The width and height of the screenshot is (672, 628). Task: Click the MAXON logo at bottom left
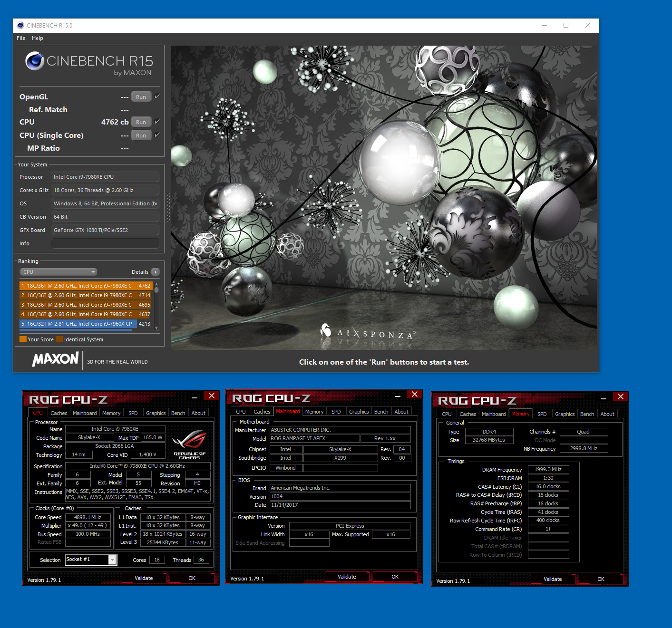coord(55,359)
